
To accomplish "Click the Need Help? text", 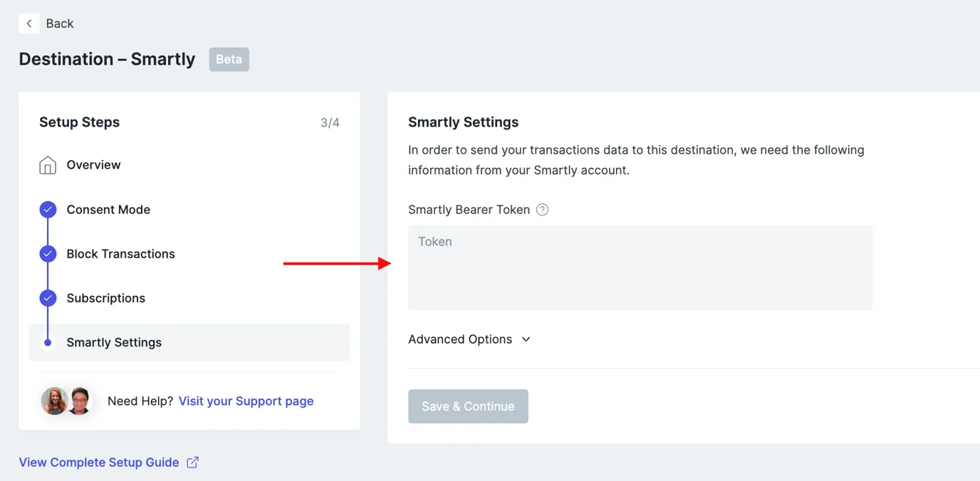I will coord(140,401).
